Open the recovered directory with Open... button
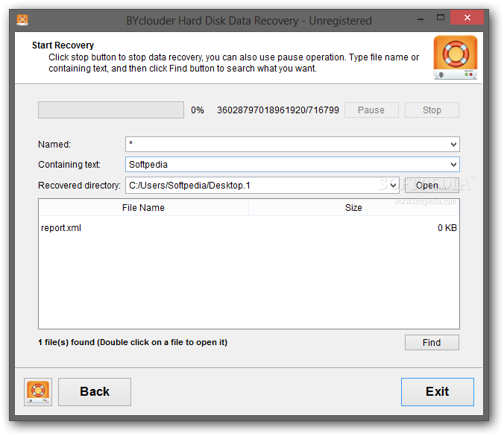The height and width of the screenshot is (436, 504). point(432,186)
